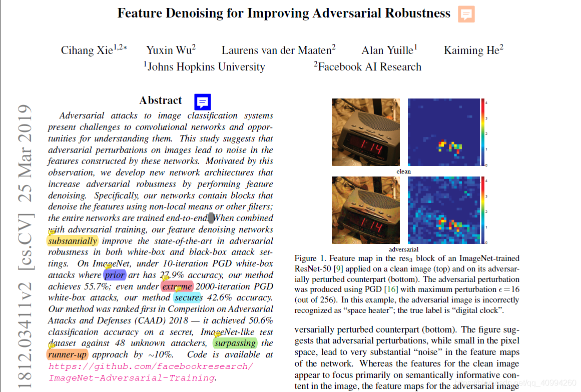
Task: Click the clean feature map heatmap
Action: (x=443, y=132)
